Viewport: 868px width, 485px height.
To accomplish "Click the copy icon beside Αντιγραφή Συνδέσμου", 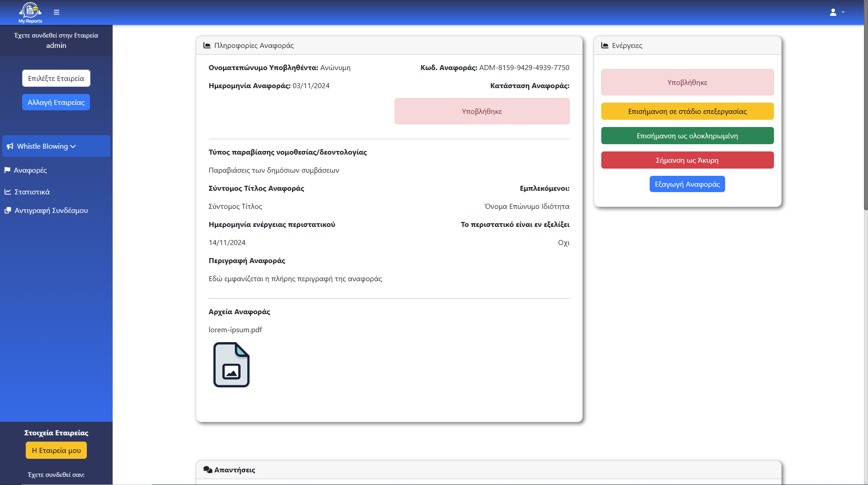I will click(8, 211).
